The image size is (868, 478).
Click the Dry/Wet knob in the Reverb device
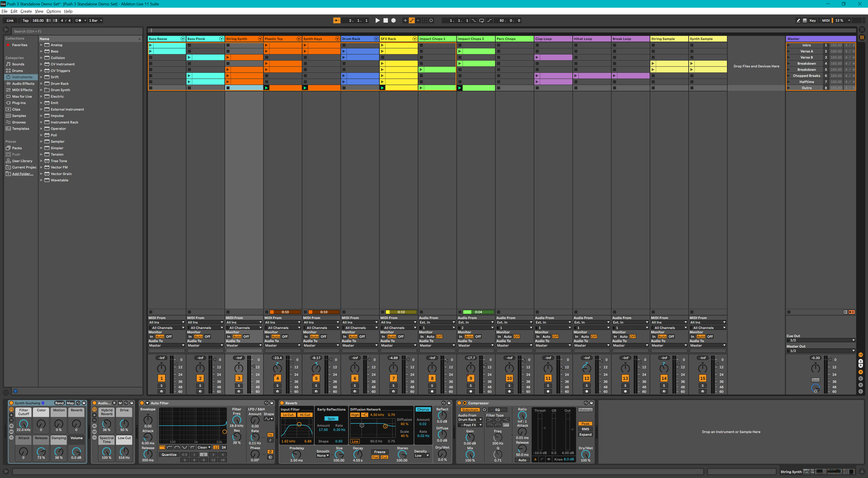tap(442, 455)
